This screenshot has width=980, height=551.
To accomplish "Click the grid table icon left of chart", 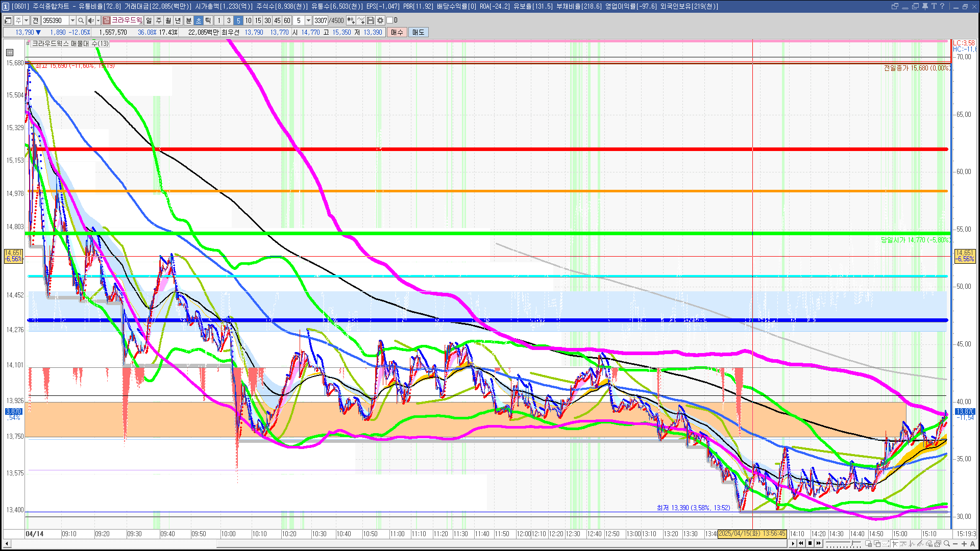I will coord(10,52).
